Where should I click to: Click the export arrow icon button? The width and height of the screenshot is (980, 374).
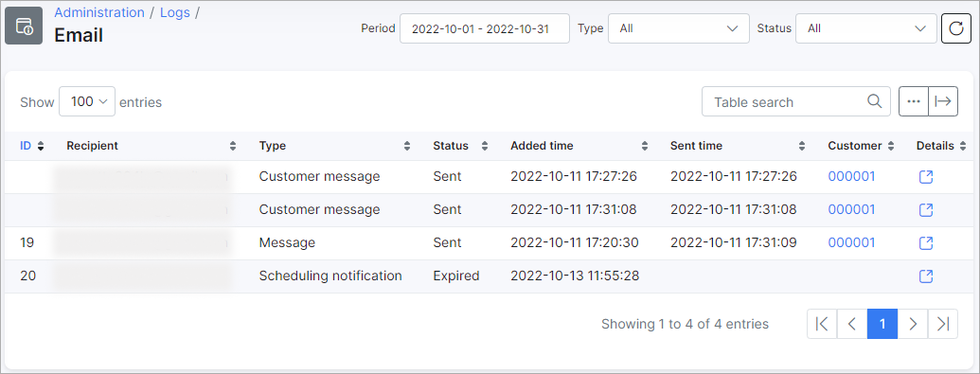[943, 101]
